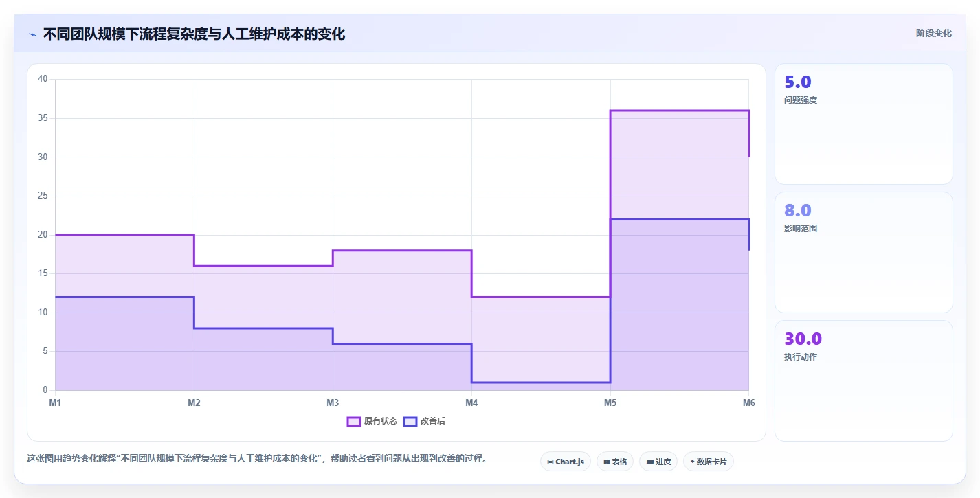Click the M1 x-axis label
Screen dimensions: 980x498
tap(55, 403)
